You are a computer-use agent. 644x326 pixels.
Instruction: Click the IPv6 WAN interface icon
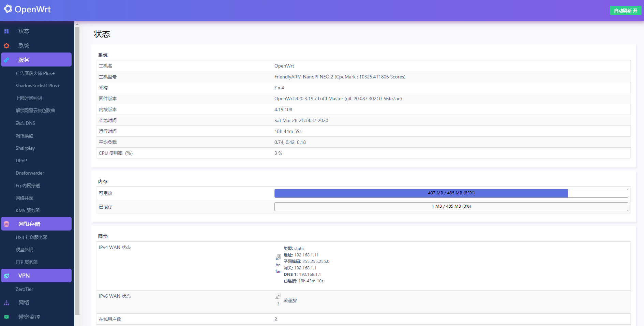click(x=278, y=296)
